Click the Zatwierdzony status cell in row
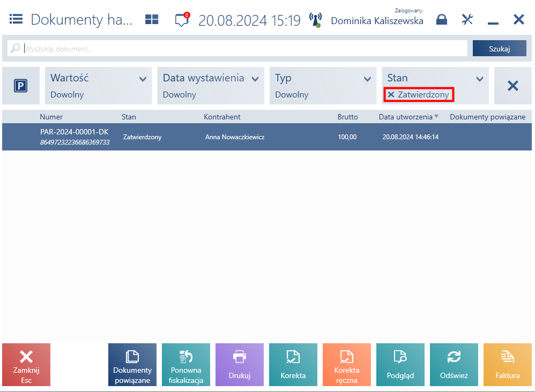 coord(142,137)
